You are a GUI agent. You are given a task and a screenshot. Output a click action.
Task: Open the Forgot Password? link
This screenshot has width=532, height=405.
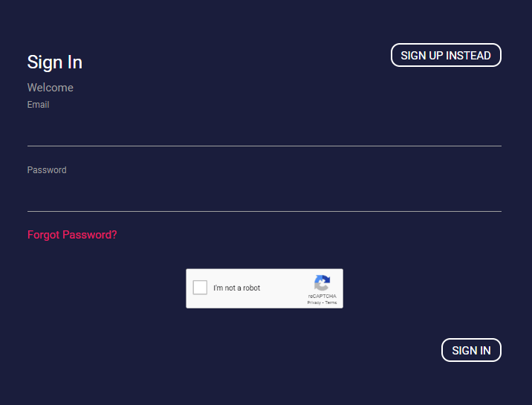point(72,234)
